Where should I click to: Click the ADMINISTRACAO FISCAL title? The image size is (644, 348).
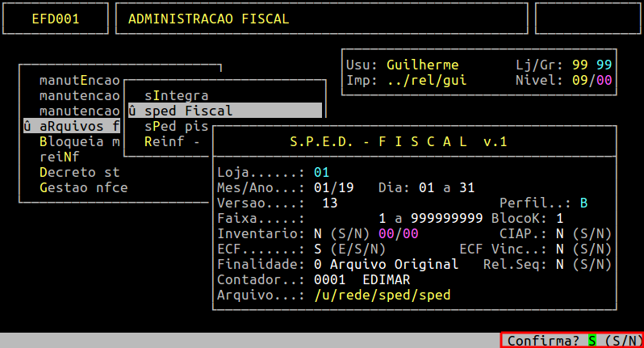[208, 19]
